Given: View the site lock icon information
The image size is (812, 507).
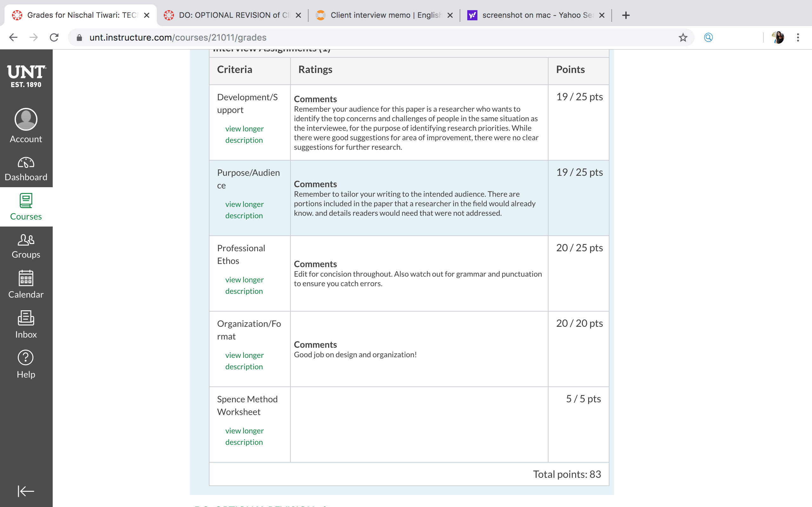Looking at the screenshot, I should click(79, 37).
